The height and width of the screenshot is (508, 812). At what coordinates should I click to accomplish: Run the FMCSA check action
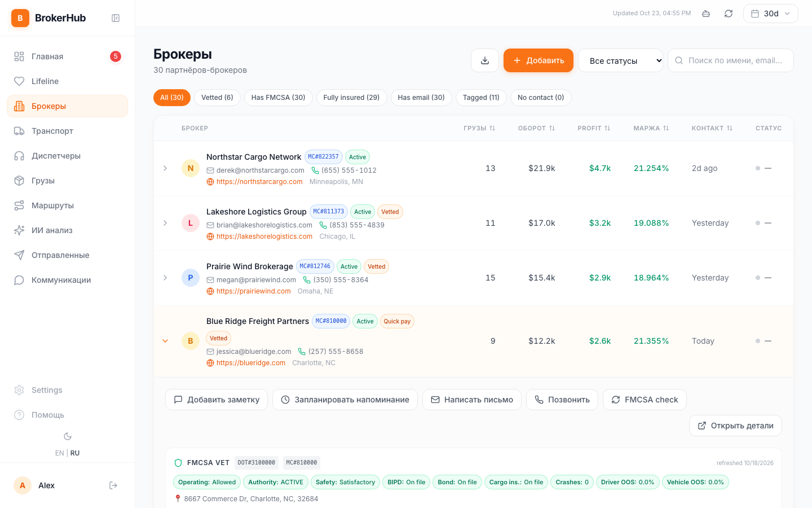645,400
